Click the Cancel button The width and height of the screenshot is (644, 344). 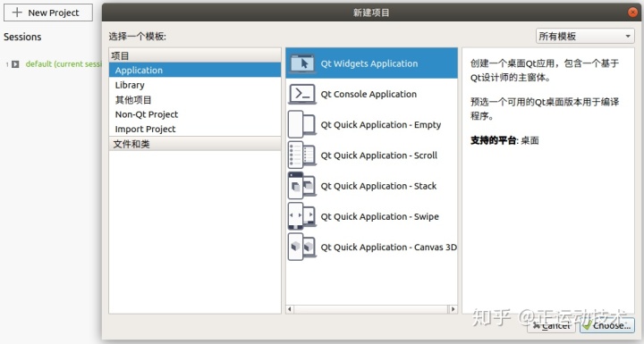[x=551, y=325]
